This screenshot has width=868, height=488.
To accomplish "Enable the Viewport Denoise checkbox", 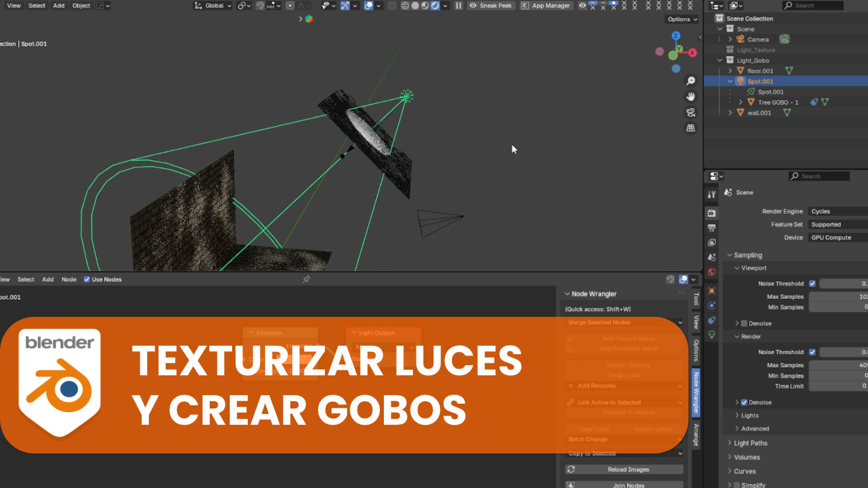I will pos(744,324).
